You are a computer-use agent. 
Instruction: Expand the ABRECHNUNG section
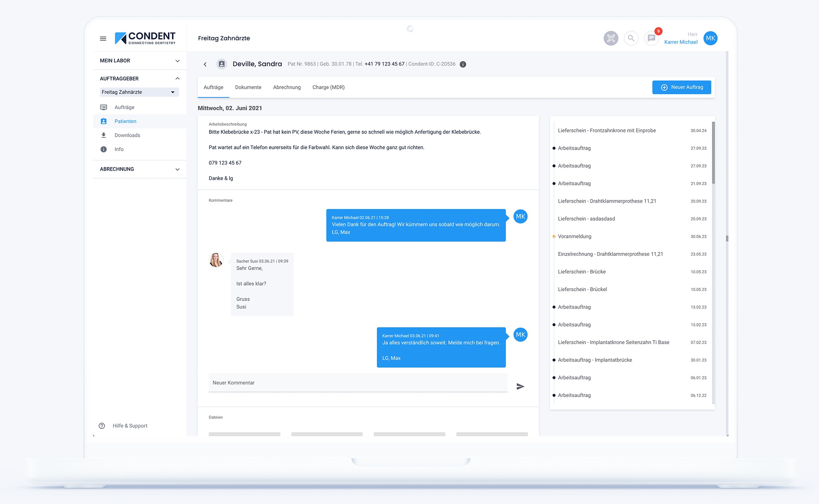pyautogui.click(x=177, y=169)
